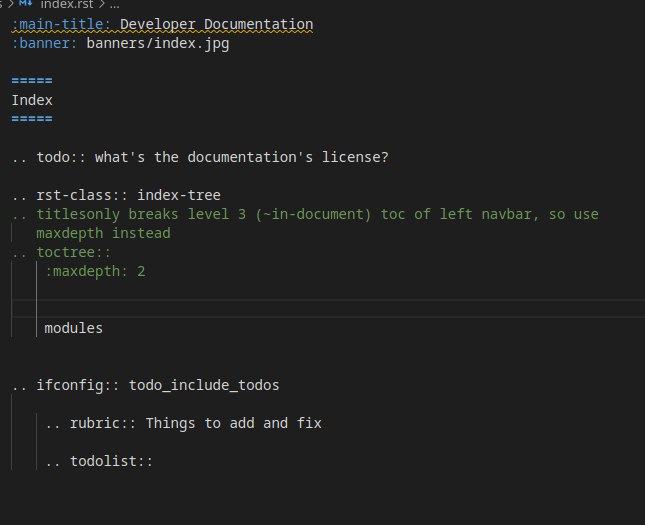This screenshot has width=645, height=525.
Task: Click the chevron between index.rst and ellipsis
Action: click(103, 5)
